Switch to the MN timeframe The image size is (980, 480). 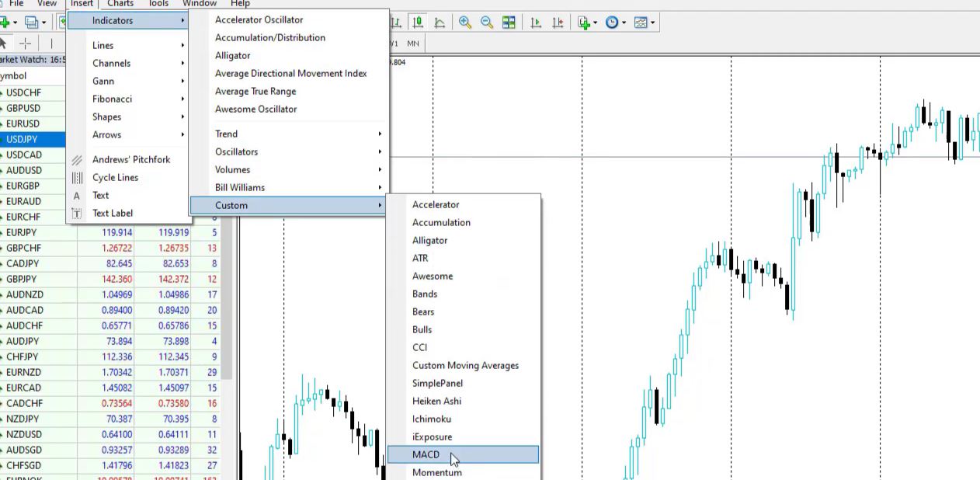[412, 43]
